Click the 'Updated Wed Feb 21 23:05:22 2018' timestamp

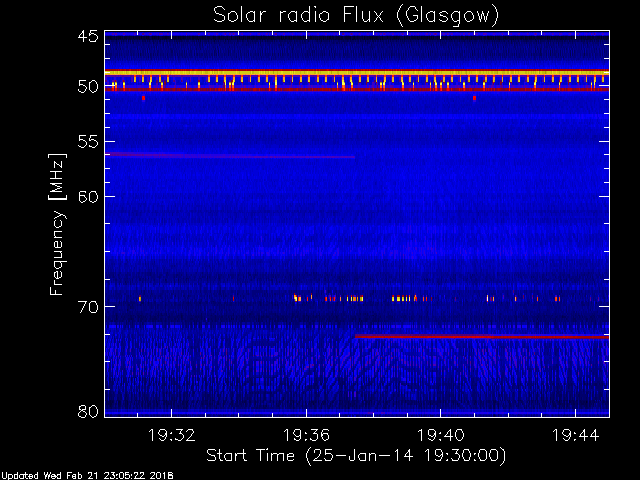[87, 476]
